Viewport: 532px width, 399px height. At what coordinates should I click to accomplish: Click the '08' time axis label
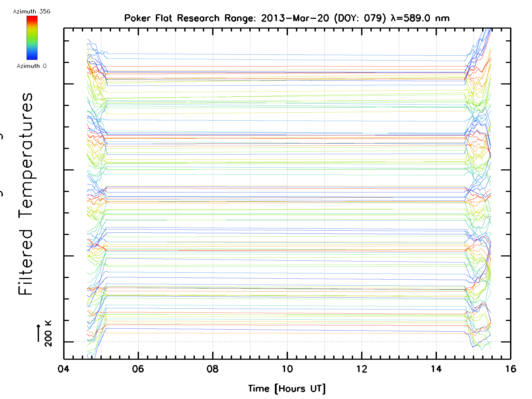tap(213, 369)
